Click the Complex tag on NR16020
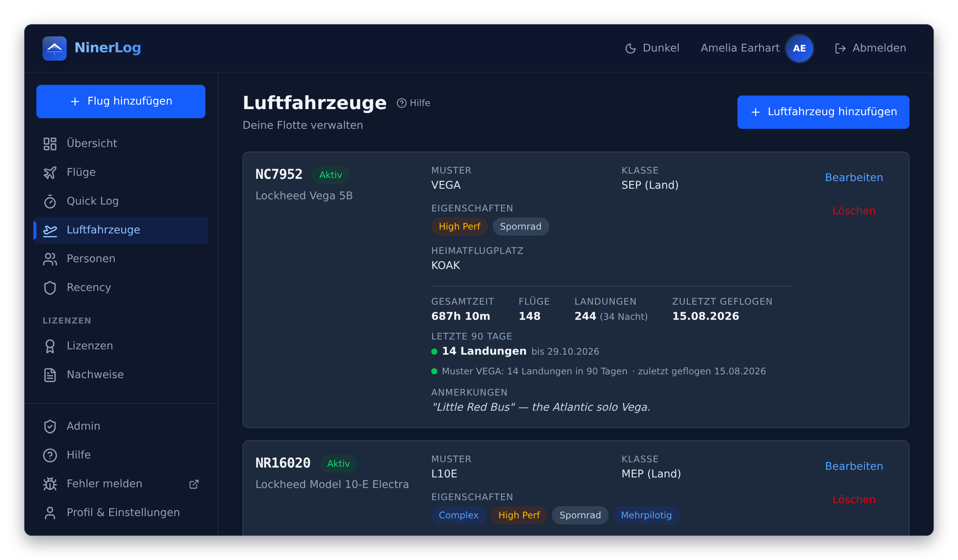This screenshot has height=560, width=958. click(x=459, y=516)
